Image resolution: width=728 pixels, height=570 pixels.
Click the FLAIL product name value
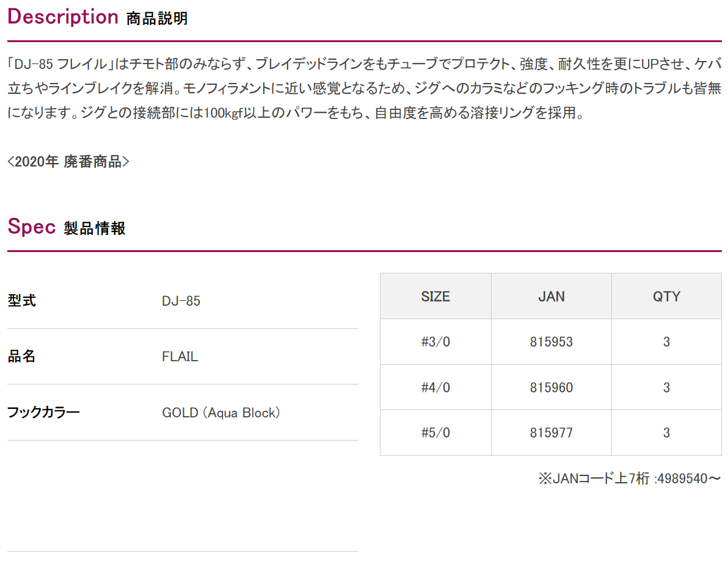point(180,356)
